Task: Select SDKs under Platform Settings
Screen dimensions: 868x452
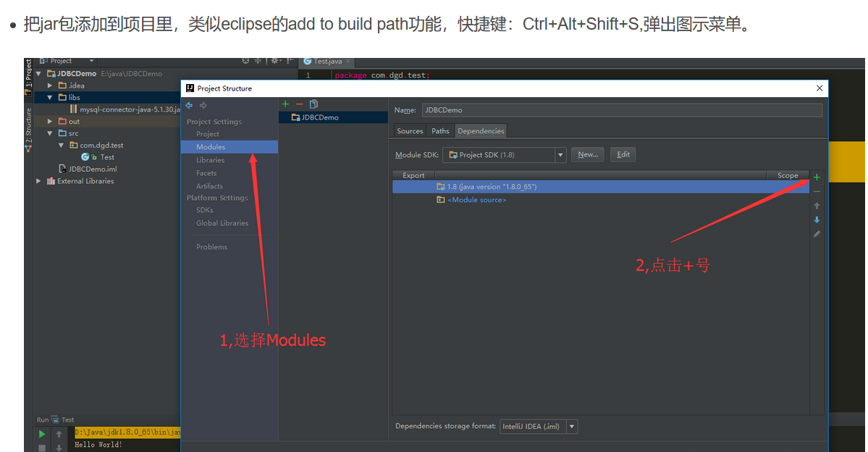Action: [x=204, y=210]
